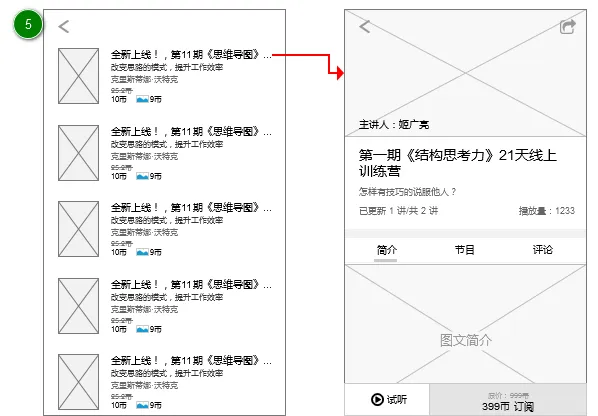Open the fourth course thumbnail in the list
This screenshot has width=598, height=416.
click(x=79, y=306)
